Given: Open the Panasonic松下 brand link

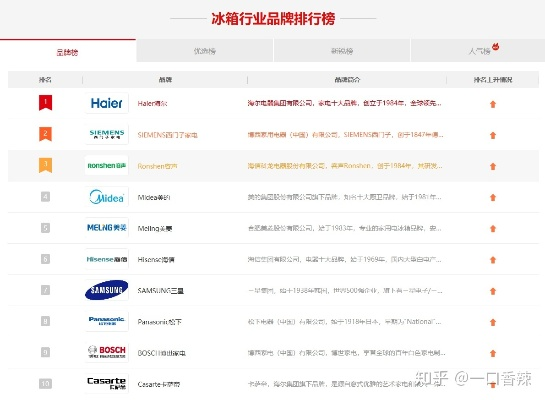Looking at the screenshot, I should point(160,322).
